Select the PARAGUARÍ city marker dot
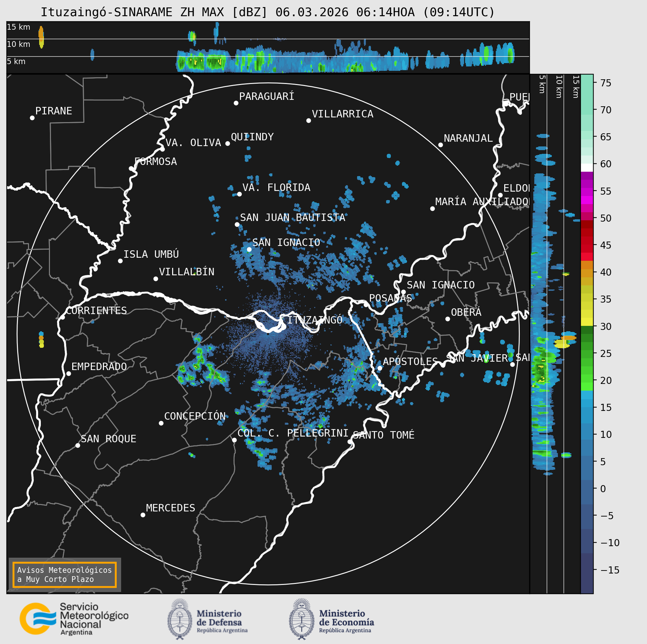Screen dimensions: 647x644 click(236, 103)
